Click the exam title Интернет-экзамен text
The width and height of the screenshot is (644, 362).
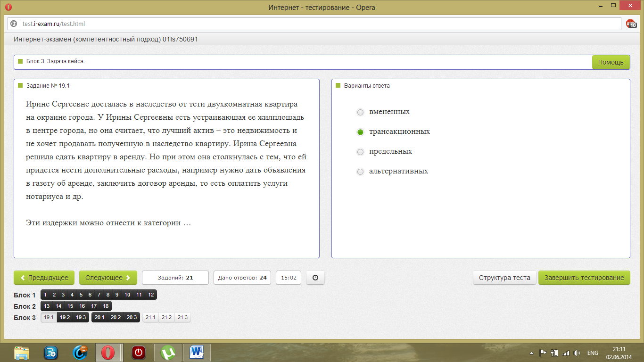click(x=106, y=39)
